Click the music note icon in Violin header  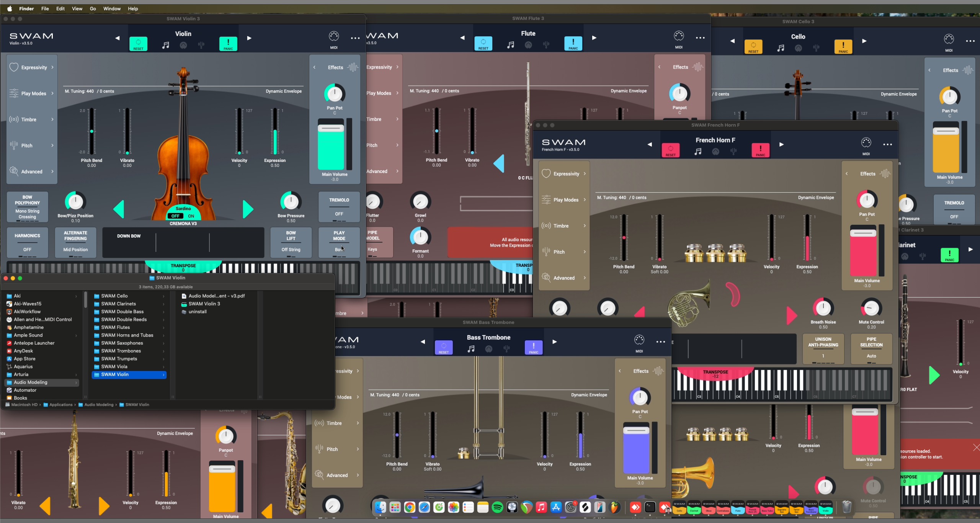[x=165, y=46]
